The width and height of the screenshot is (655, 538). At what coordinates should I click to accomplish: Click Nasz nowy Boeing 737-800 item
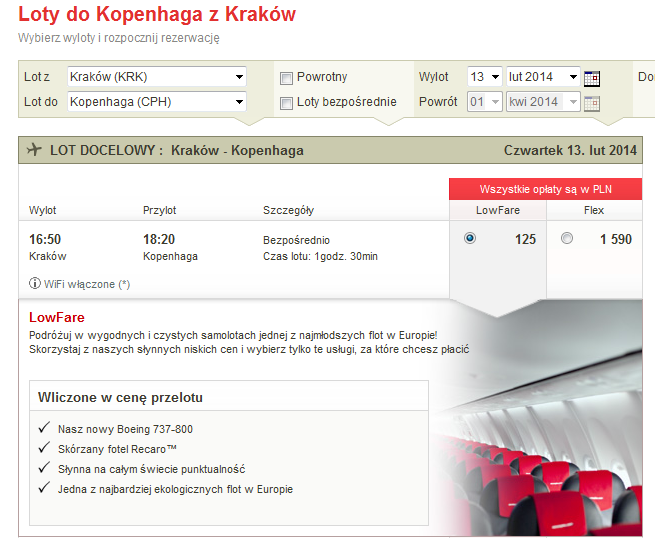pyautogui.click(x=125, y=429)
